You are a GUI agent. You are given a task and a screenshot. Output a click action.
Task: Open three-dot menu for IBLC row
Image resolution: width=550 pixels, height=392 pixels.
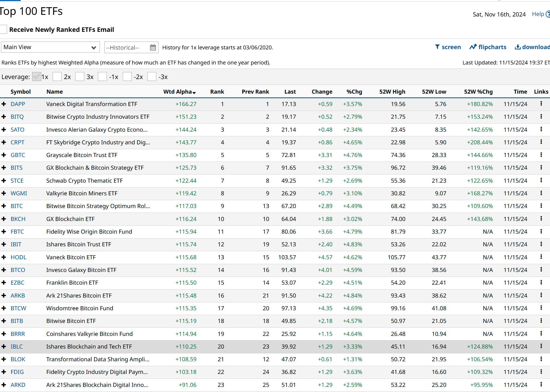pyautogui.click(x=541, y=346)
